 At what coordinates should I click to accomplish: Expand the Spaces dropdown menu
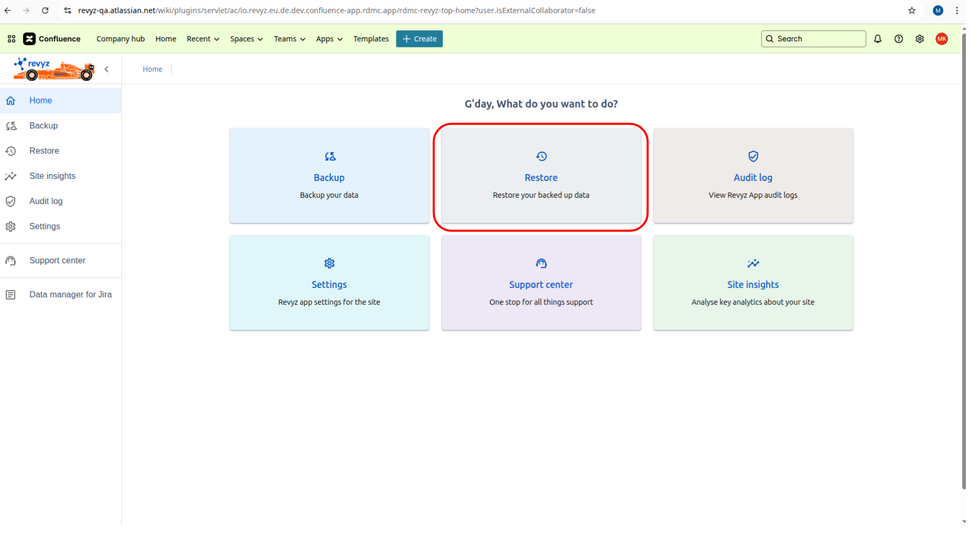tap(246, 39)
